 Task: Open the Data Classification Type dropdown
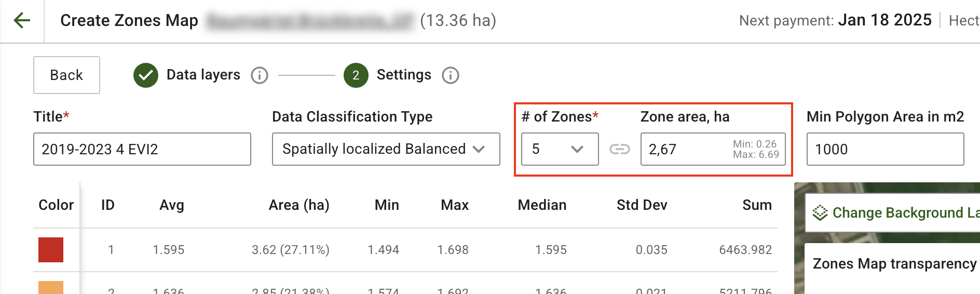coord(386,149)
